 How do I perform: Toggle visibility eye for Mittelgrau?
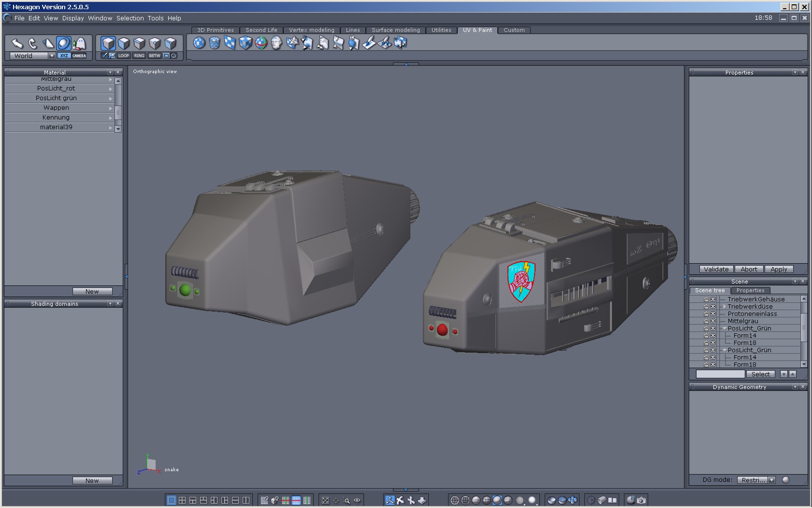click(x=712, y=321)
